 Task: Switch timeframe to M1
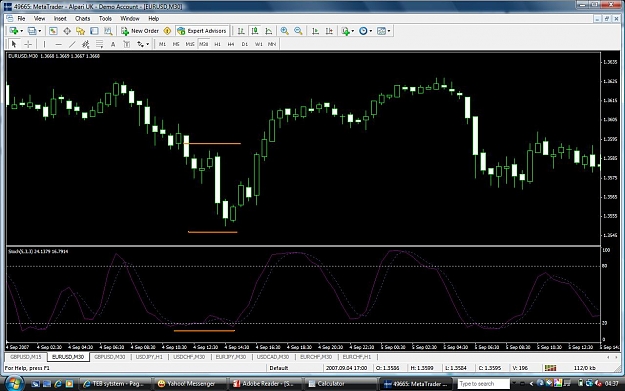click(x=162, y=44)
